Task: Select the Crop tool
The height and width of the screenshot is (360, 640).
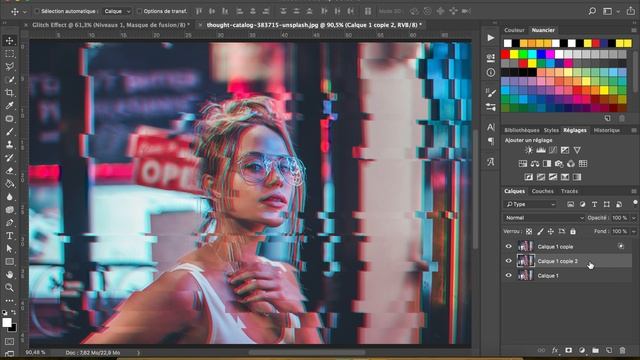Action: 9,93
